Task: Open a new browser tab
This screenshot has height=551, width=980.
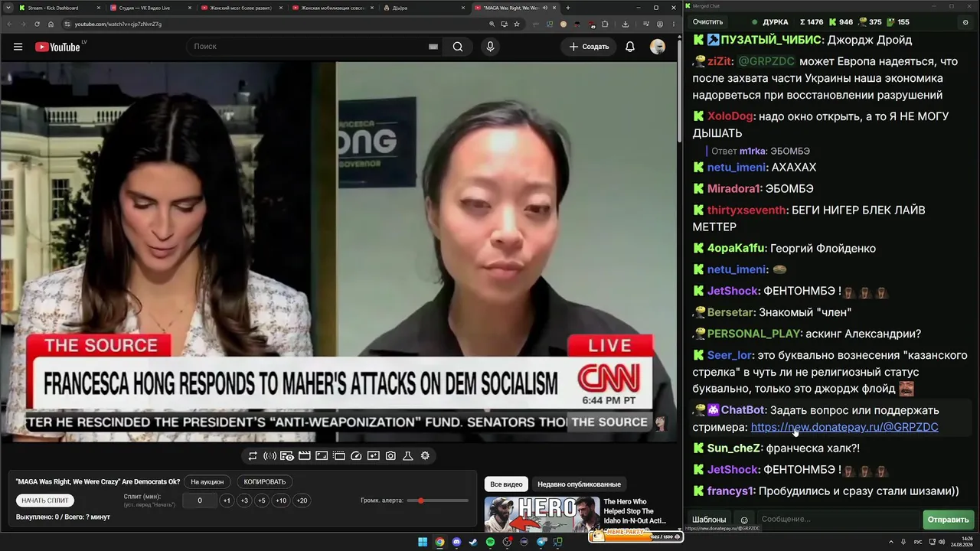Action: click(x=567, y=8)
